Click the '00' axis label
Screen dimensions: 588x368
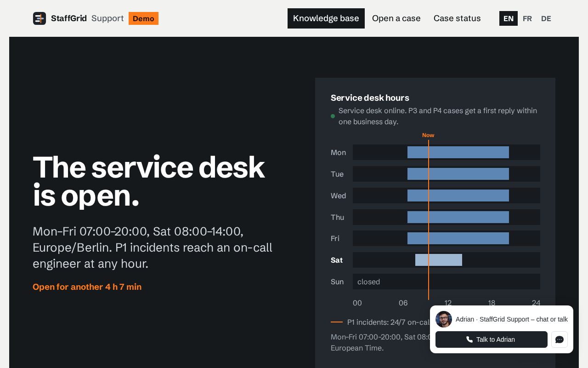coord(357,303)
